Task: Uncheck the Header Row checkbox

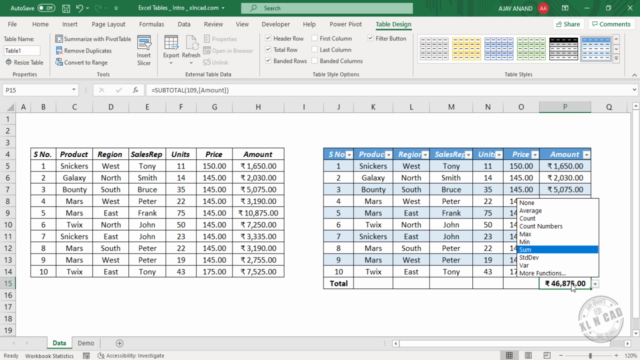Action: (x=268, y=38)
